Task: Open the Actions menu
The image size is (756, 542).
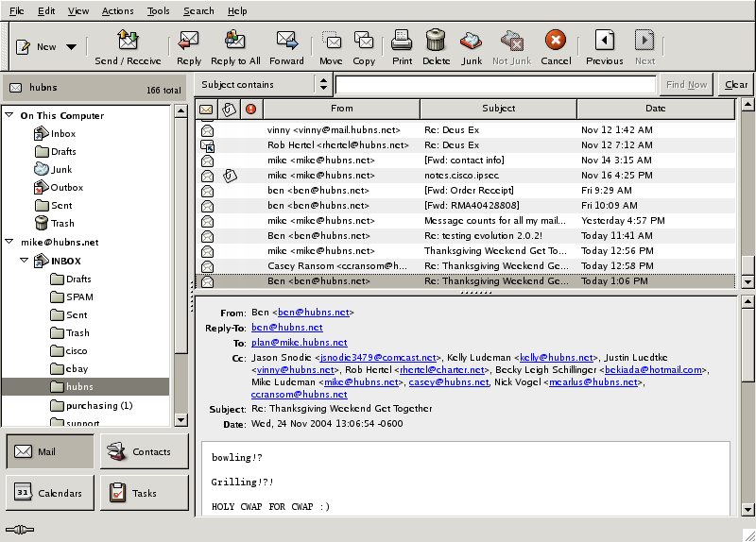Action: (x=117, y=11)
